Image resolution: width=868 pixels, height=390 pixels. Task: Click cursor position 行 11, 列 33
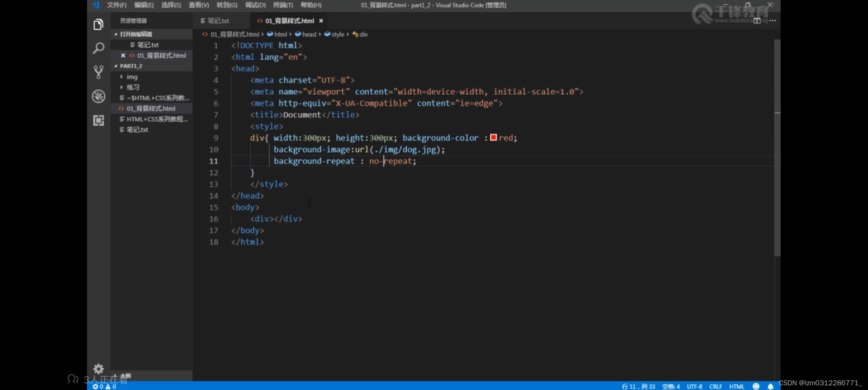[x=638, y=386]
